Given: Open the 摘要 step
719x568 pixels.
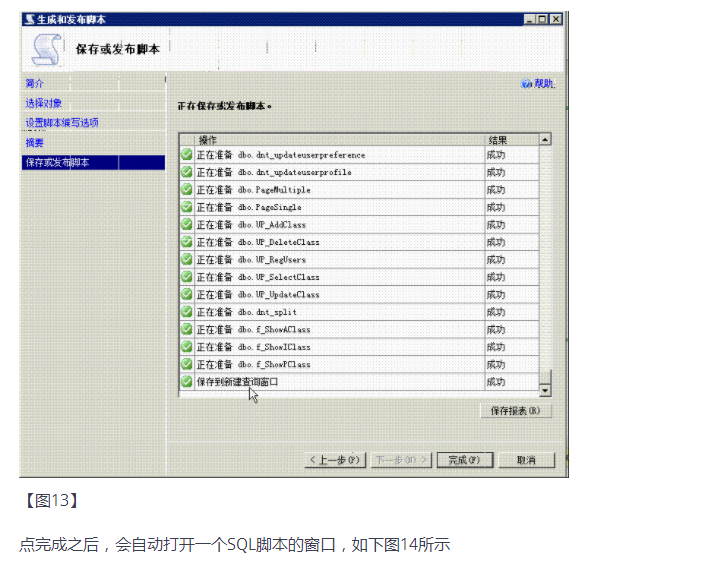Looking at the screenshot, I should coord(34,143).
